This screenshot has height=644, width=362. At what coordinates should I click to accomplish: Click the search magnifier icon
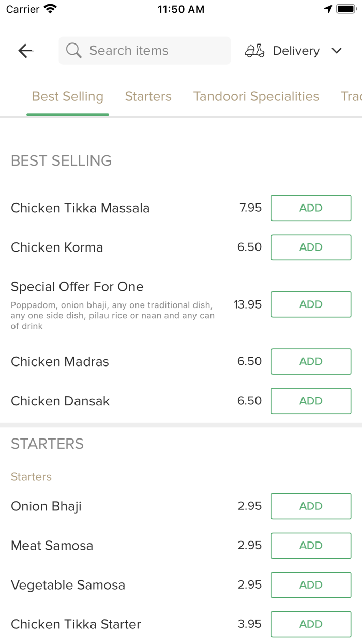pos(73,50)
